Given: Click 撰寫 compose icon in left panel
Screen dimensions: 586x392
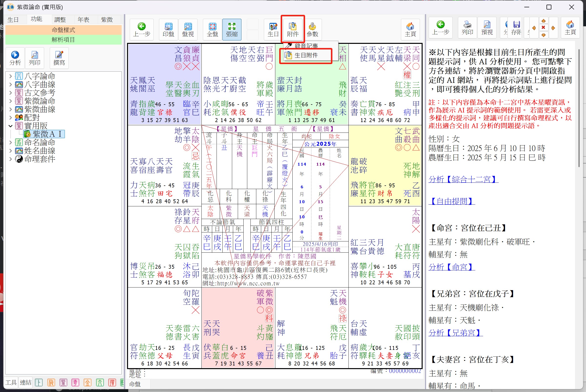Looking at the screenshot, I should (59, 58).
